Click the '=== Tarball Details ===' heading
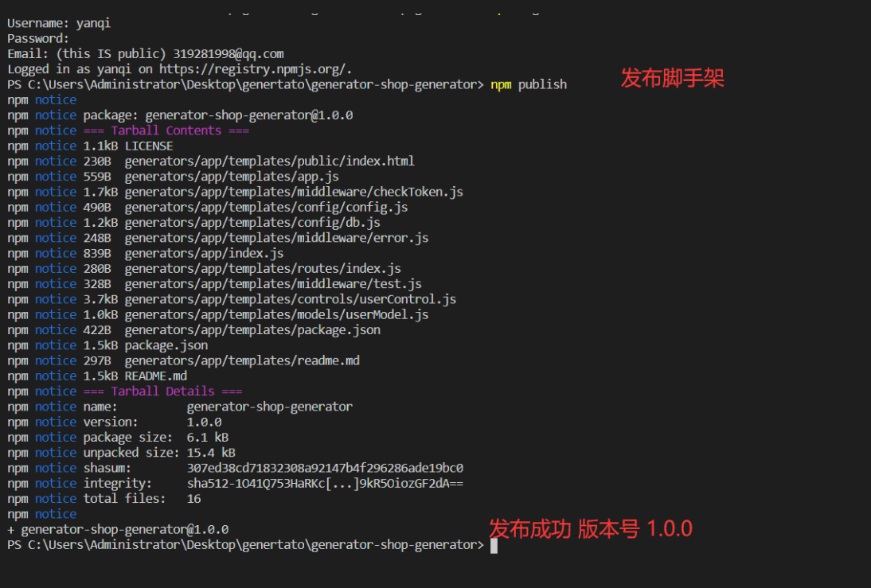 tap(162, 391)
